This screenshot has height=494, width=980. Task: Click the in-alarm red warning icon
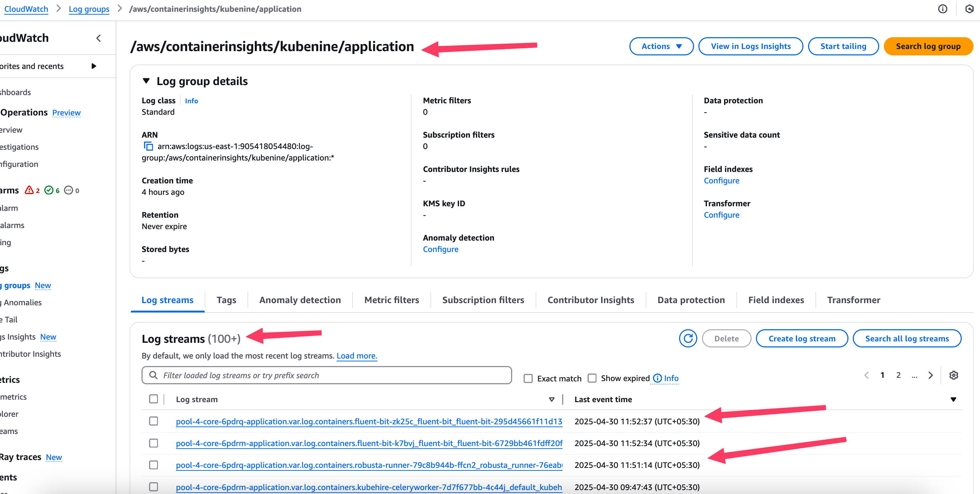(29, 190)
